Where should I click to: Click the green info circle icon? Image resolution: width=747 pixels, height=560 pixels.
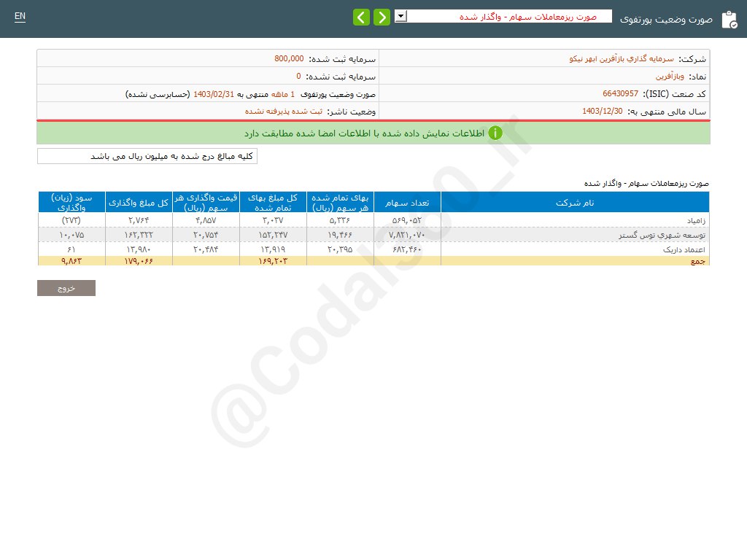[x=495, y=133]
